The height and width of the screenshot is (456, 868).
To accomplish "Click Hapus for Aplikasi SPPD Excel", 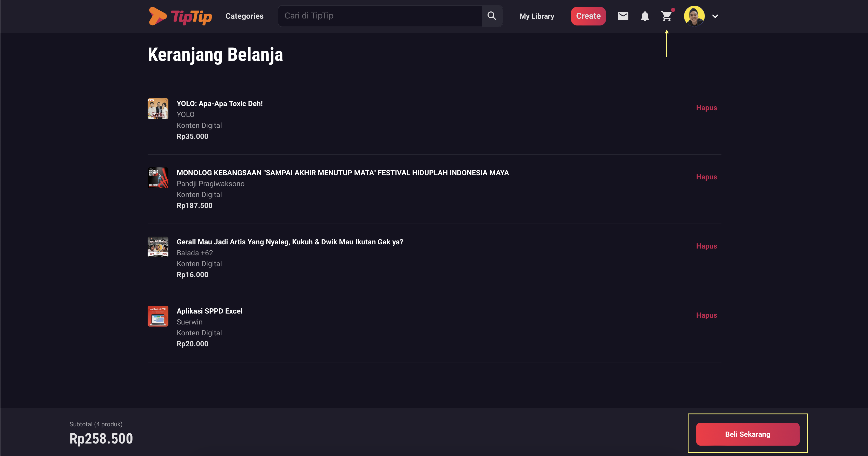I will click(x=706, y=315).
